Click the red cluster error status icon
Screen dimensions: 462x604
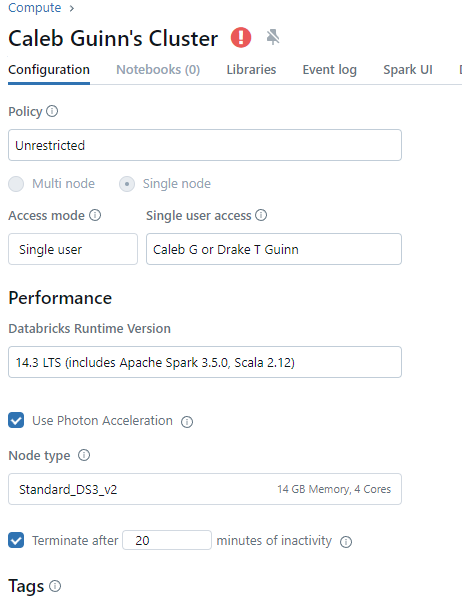coord(241,38)
